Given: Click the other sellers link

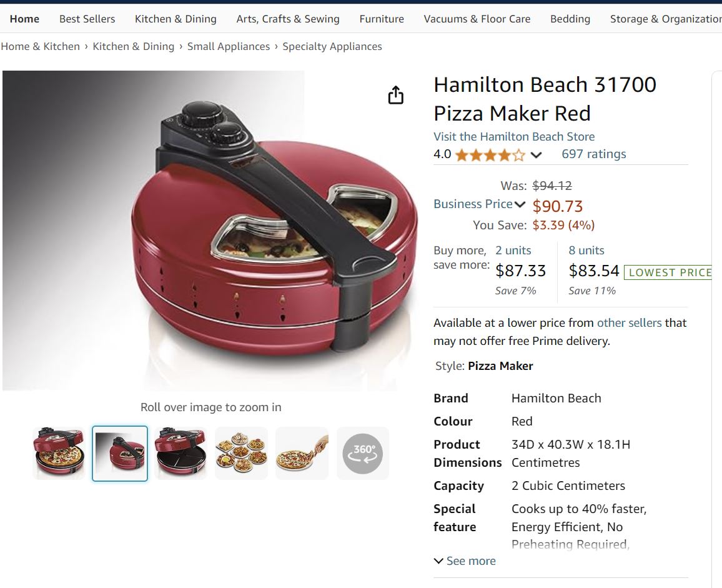Looking at the screenshot, I should 629,322.
